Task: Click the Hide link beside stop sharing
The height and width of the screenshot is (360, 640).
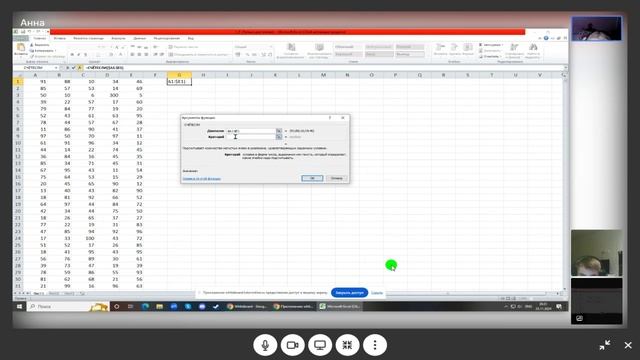Action: tap(377, 293)
